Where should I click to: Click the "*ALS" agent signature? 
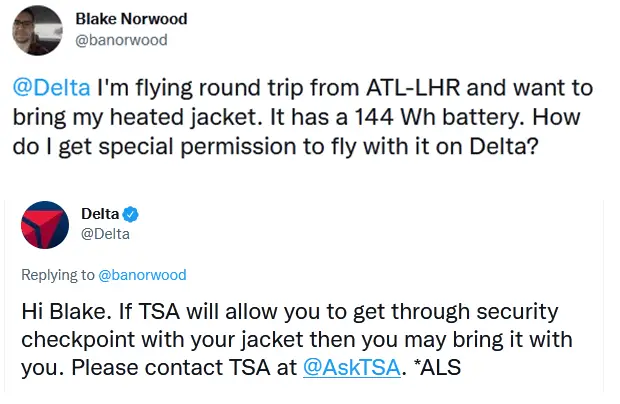click(x=437, y=367)
